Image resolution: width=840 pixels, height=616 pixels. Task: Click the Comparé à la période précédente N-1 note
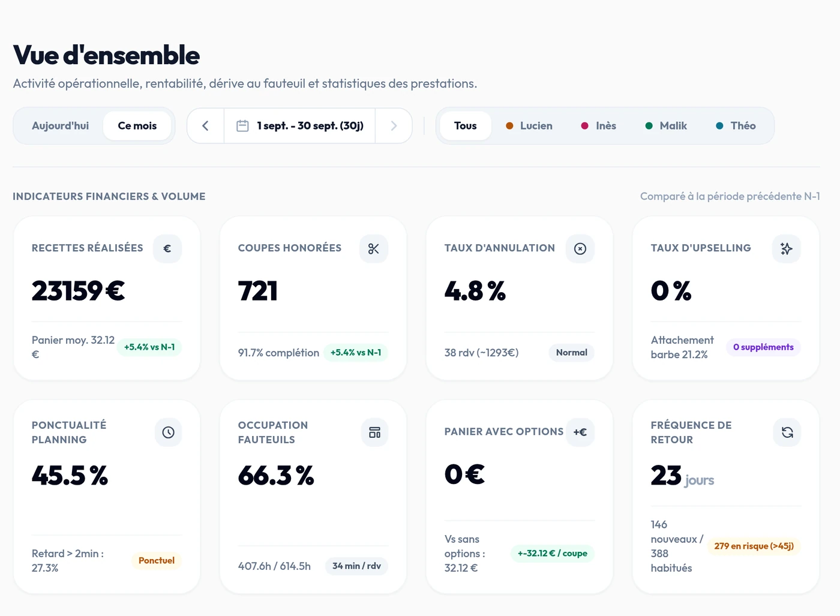coord(730,196)
